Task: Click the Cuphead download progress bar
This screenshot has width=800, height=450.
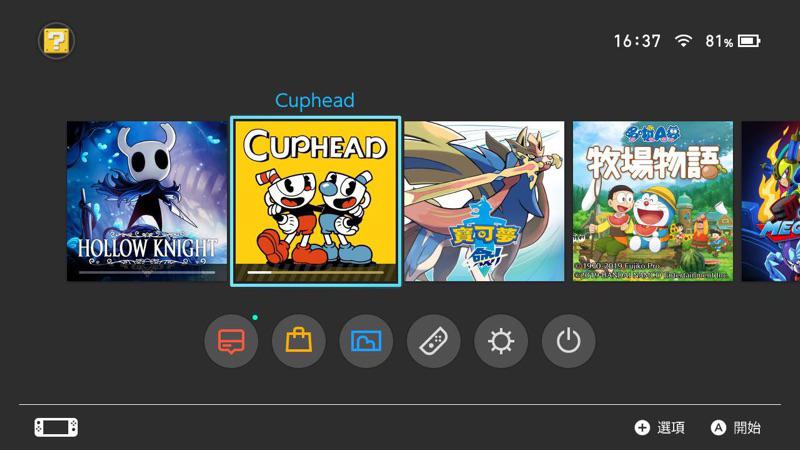Action: tap(315, 272)
